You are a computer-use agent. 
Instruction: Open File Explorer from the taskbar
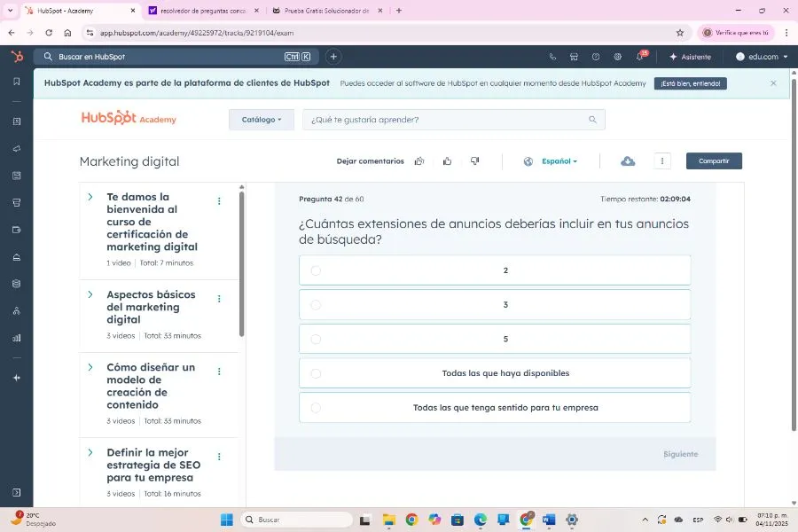pos(389,520)
